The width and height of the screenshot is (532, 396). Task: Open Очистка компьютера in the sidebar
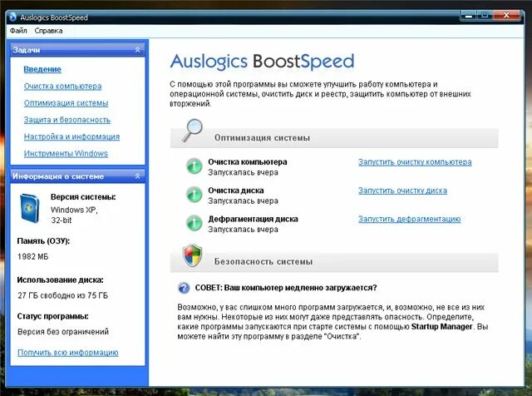pyautogui.click(x=63, y=87)
